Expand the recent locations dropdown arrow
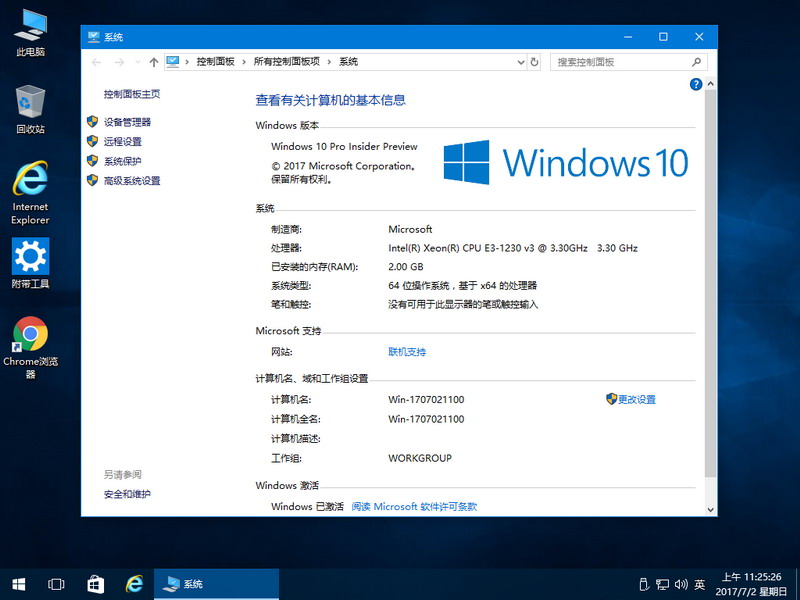Screen dimensions: 800x600 pos(138,62)
